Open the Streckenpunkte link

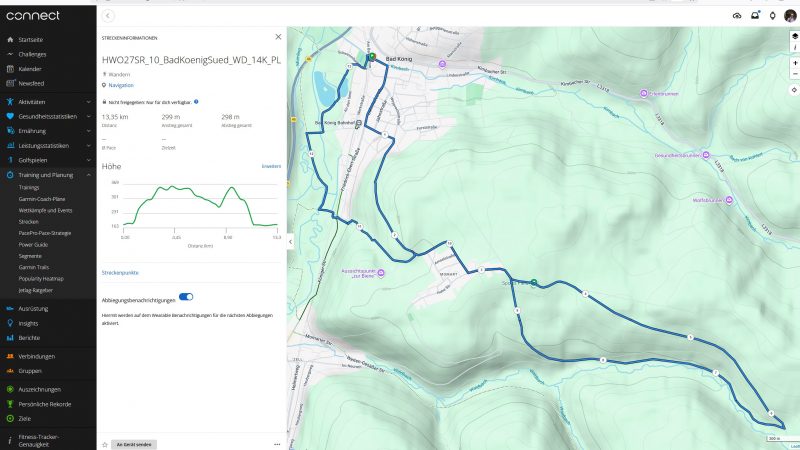(120, 272)
